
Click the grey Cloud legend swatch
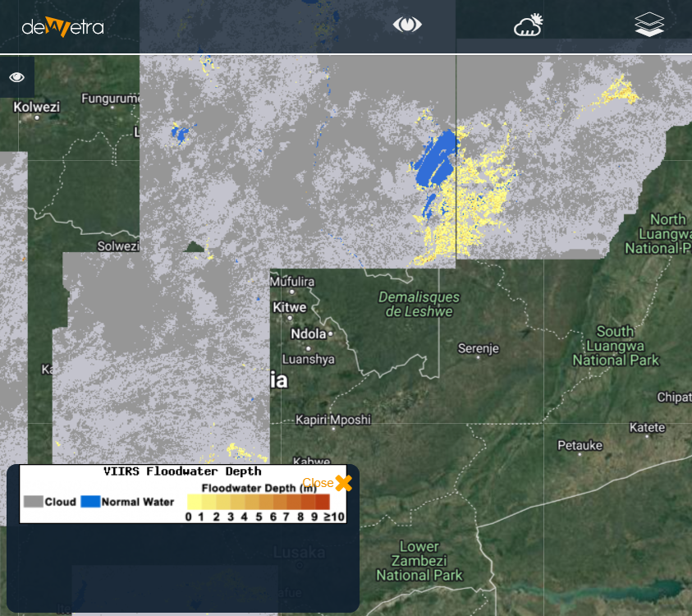click(x=33, y=502)
